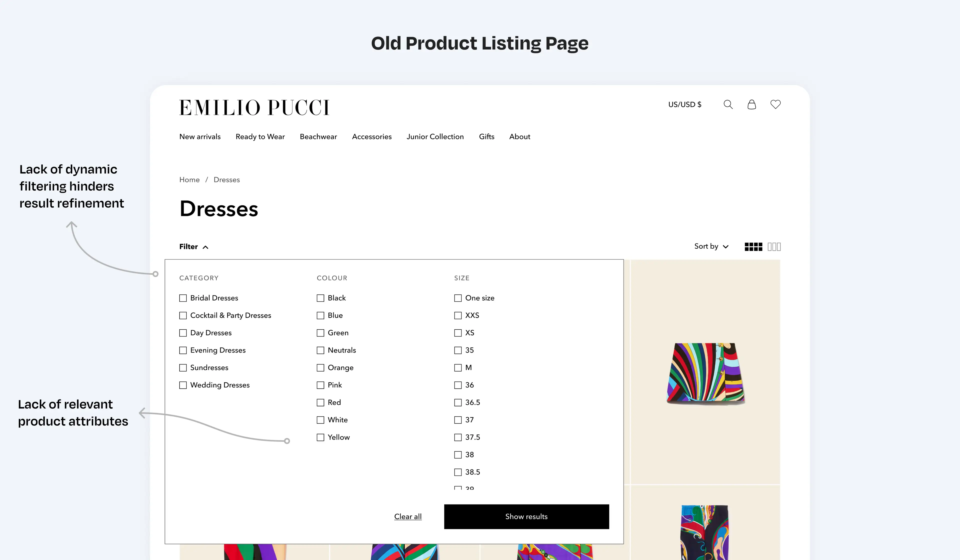960x560 pixels.
Task: Open the search icon
Action: (728, 104)
